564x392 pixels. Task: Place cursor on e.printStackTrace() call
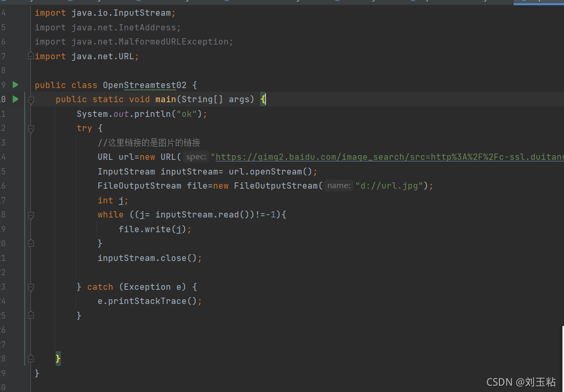point(150,301)
